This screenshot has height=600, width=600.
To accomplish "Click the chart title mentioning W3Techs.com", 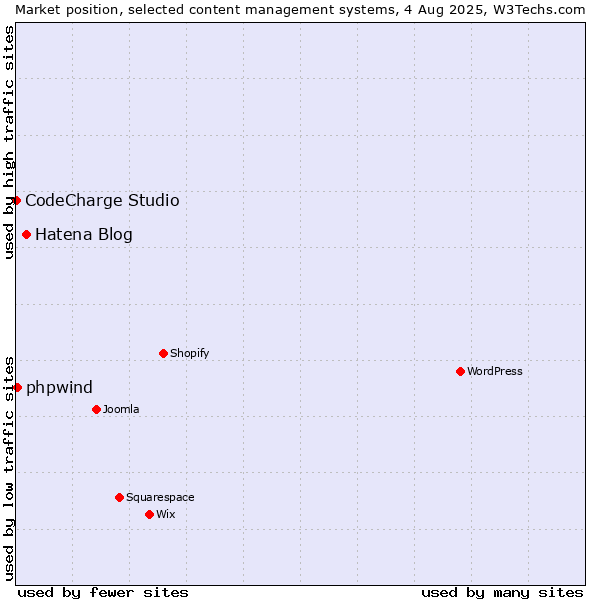I will click(300, 10).
